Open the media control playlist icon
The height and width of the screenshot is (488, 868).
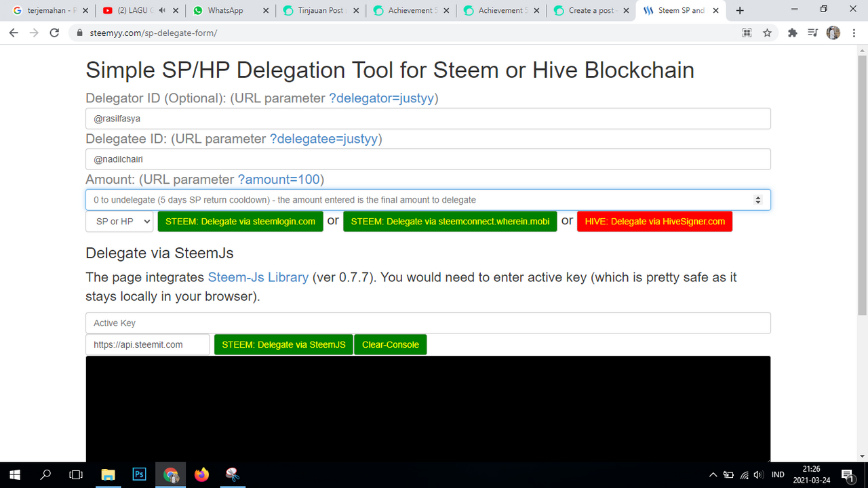click(x=812, y=33)
